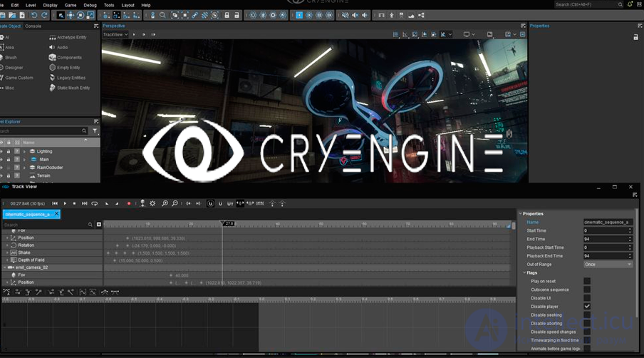Select Empty Entity in Create Object
Viewport: 644px width, 358px height.
(x=65, y=68)
